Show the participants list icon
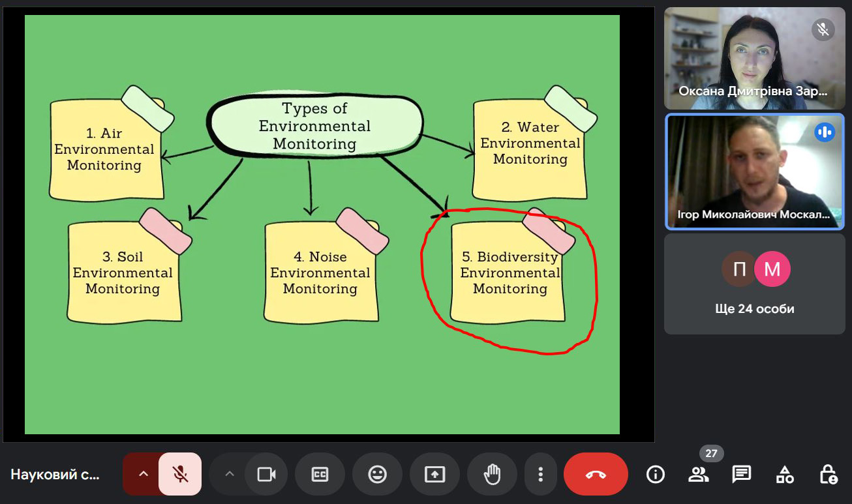This screenshot has height=504, width=852. click(x=698, y=474)
